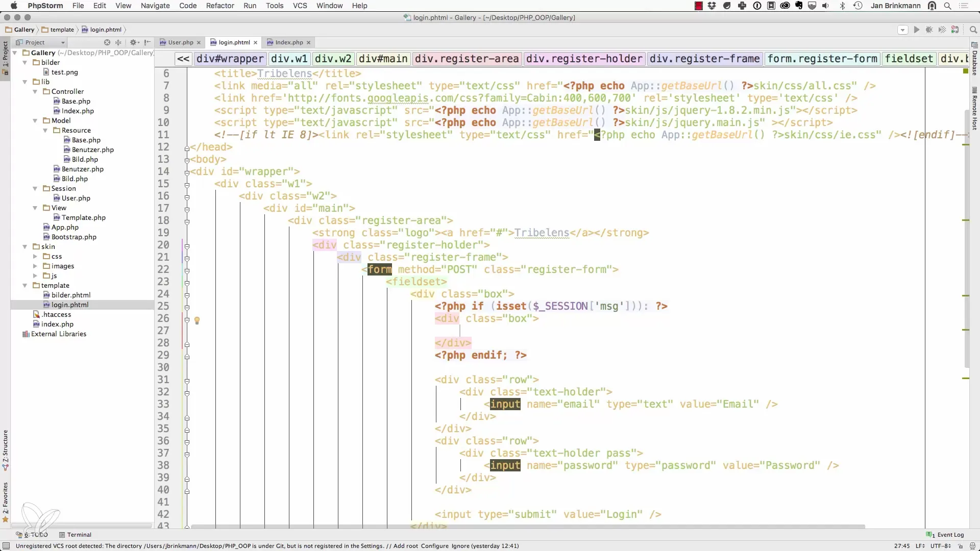Click the Creative Cloud menu bar icon
The height and width of the screenshot is (551, 980).
click(x=785, y=6)
